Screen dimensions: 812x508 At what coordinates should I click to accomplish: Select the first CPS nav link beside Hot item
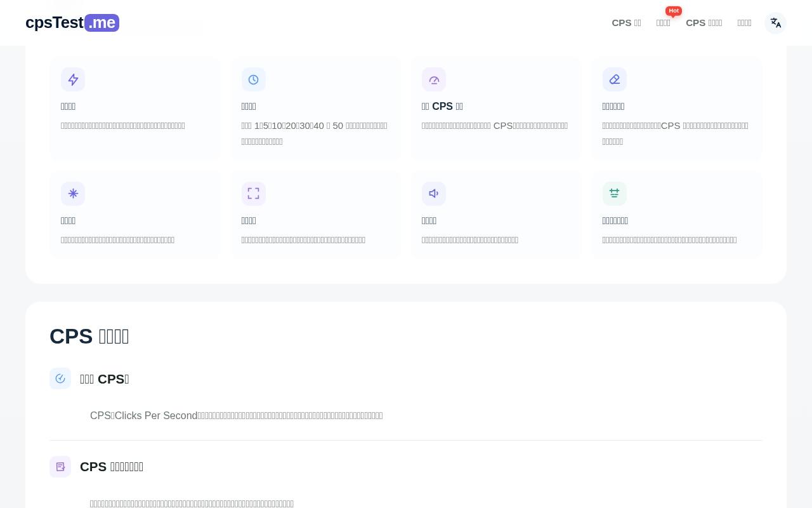[626, 23]
